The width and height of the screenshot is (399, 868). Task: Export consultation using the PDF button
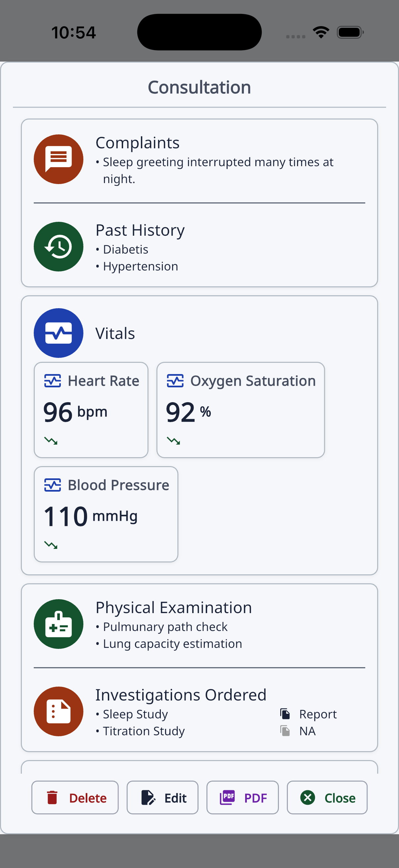tap(243, 797)
